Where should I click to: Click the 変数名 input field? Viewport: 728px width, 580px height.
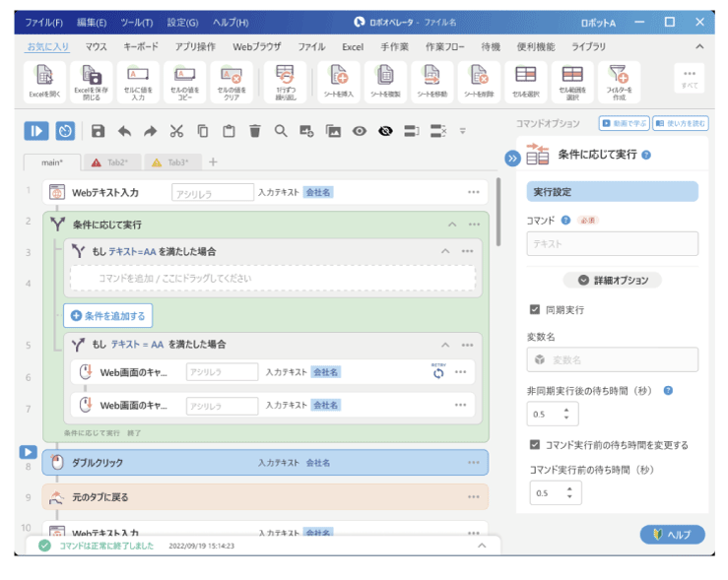point(612,360)
